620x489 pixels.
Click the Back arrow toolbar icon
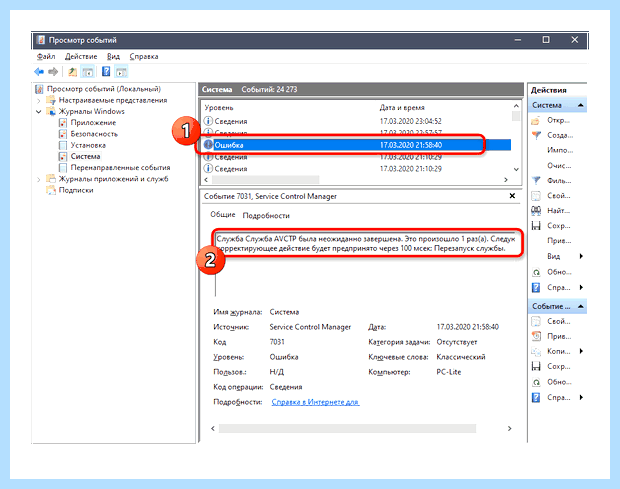click(x=39, y=72)
